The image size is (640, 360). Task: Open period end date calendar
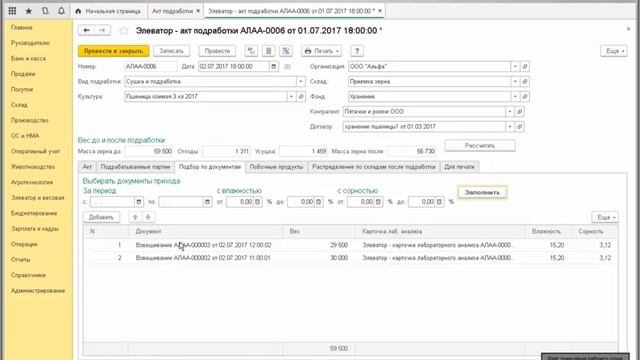[207, 202]
